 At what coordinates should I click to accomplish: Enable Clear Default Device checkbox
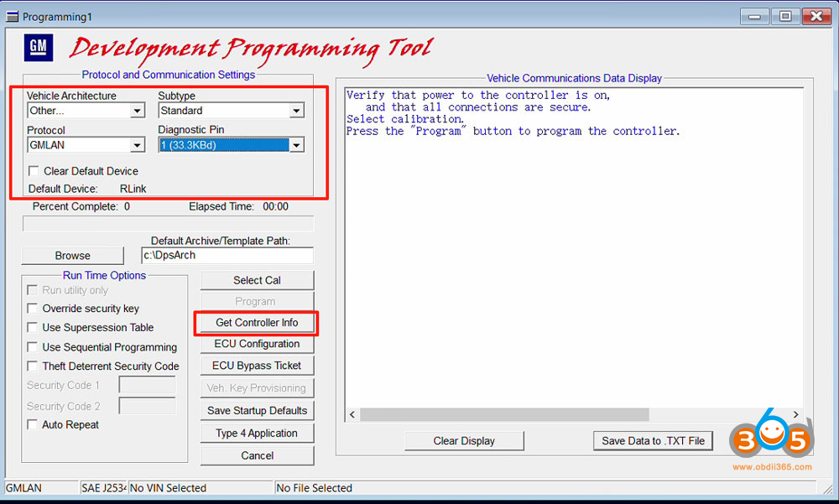[34, 171]
